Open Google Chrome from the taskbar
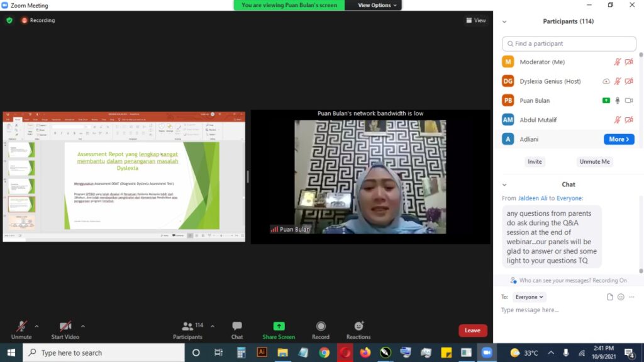 point(324,353)
